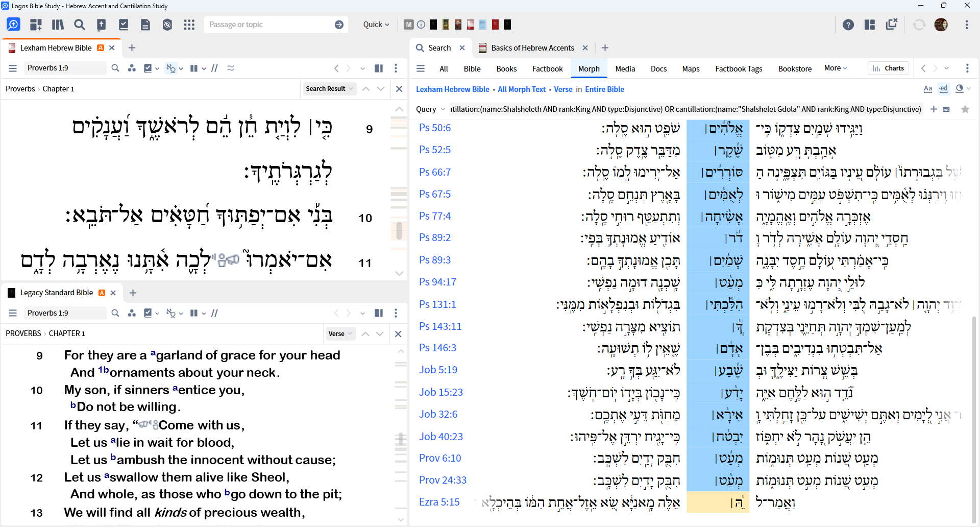Expand the Query type chevron
Image resolution: width=980 pixels, height=527 pixels.
[x=443, y=109]
